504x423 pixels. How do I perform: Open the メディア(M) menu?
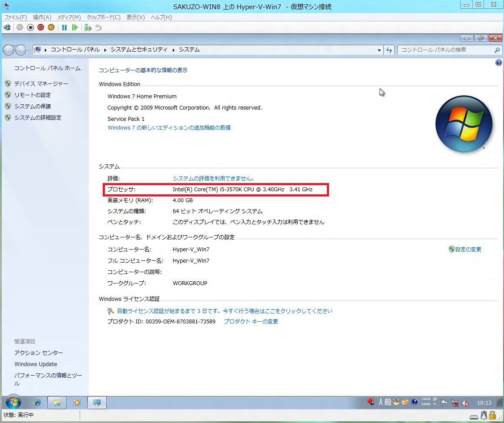69,17
